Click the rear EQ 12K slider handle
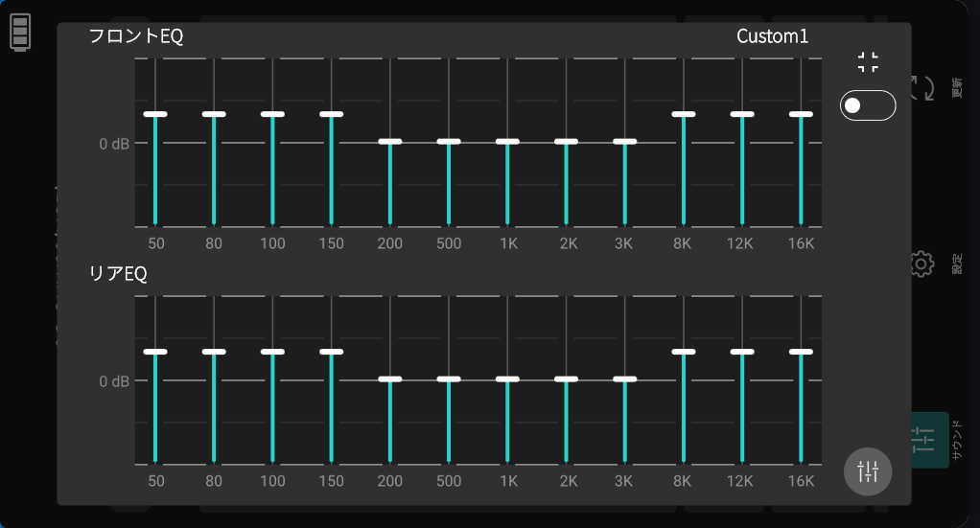 pyautogui.click(x=742, y=352)
